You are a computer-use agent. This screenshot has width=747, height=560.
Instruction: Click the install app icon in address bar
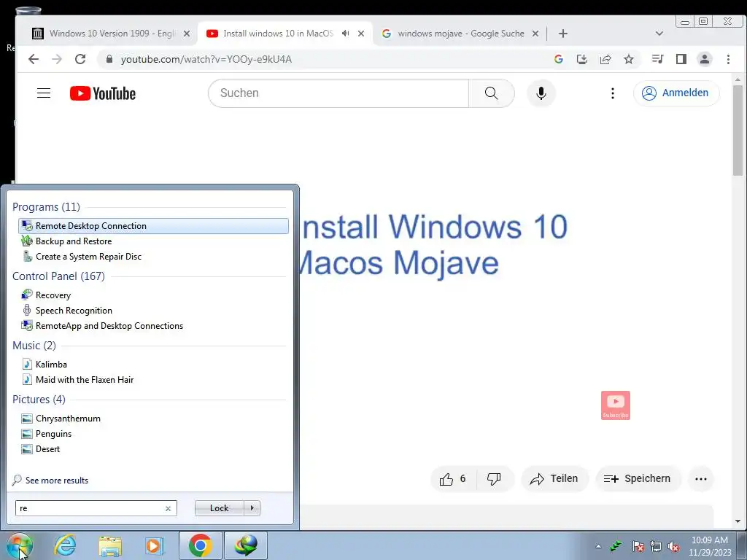tap(582, 59)
